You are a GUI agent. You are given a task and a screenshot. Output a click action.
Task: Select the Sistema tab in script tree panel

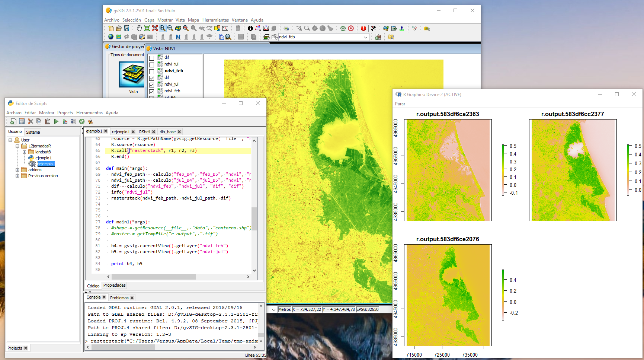tap(33, 132)
